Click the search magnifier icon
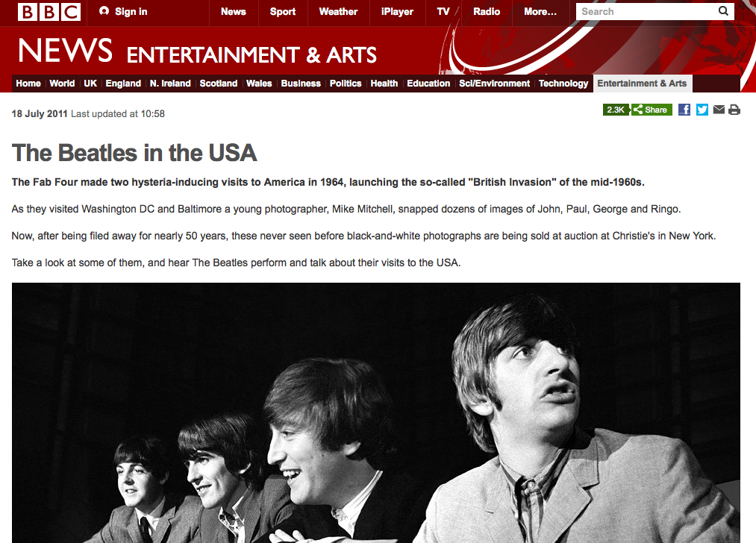756x543 pixels. tap(723, 11)
